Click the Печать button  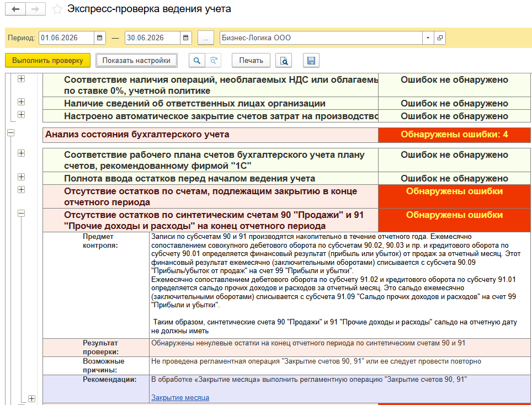pyautogui.click(x=251, y=60)
